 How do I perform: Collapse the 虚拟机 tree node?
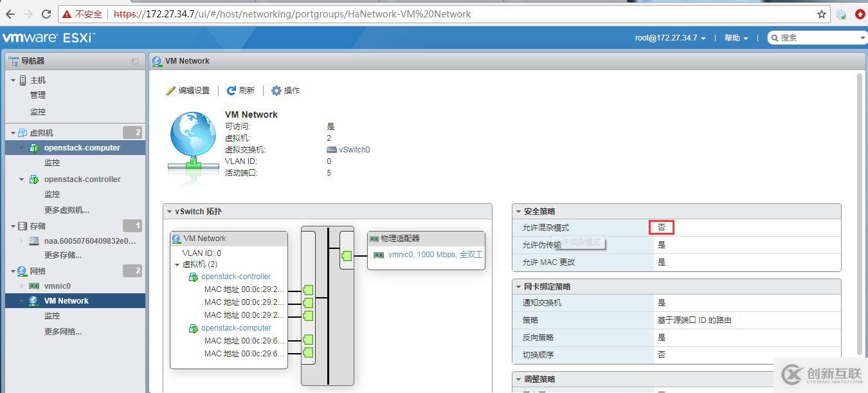[x=13, y=133]
